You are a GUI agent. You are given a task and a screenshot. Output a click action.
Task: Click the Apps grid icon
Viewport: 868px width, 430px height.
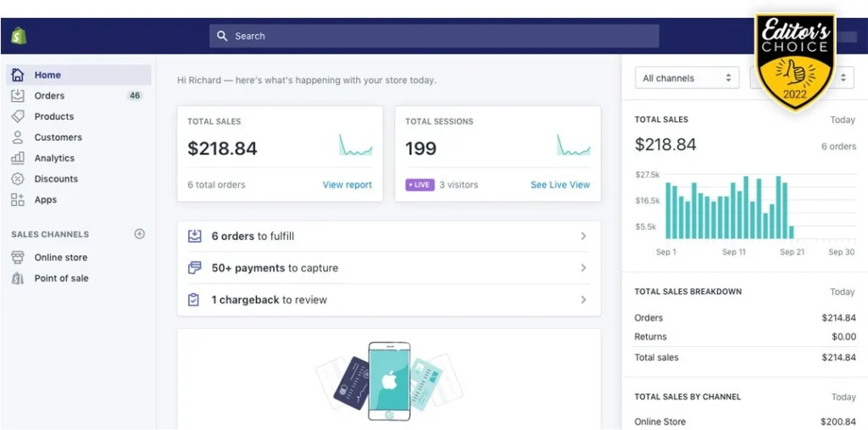18,200
